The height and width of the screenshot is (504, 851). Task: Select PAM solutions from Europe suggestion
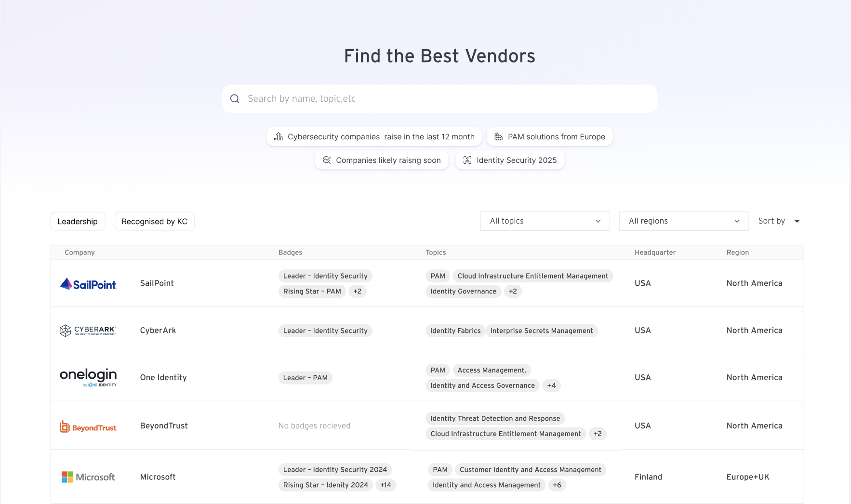550,137
